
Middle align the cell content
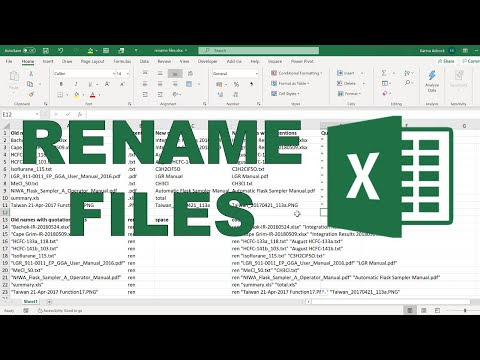[x=160, y=73]
